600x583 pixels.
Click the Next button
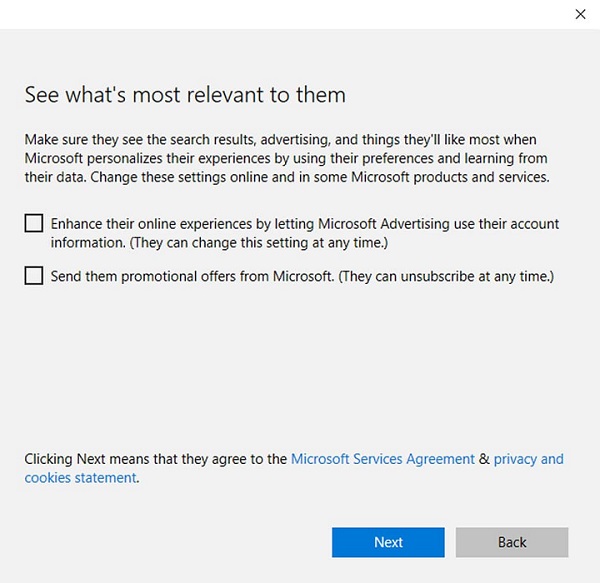[x=388, y=542]
